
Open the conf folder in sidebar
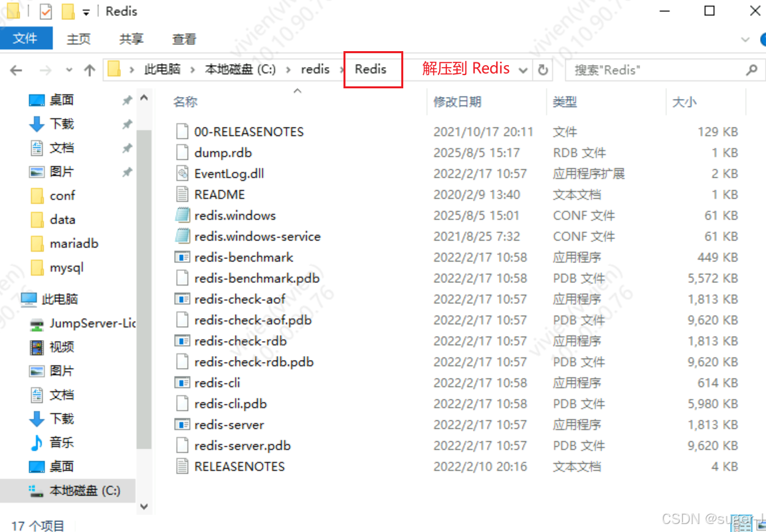coord(62,196)
